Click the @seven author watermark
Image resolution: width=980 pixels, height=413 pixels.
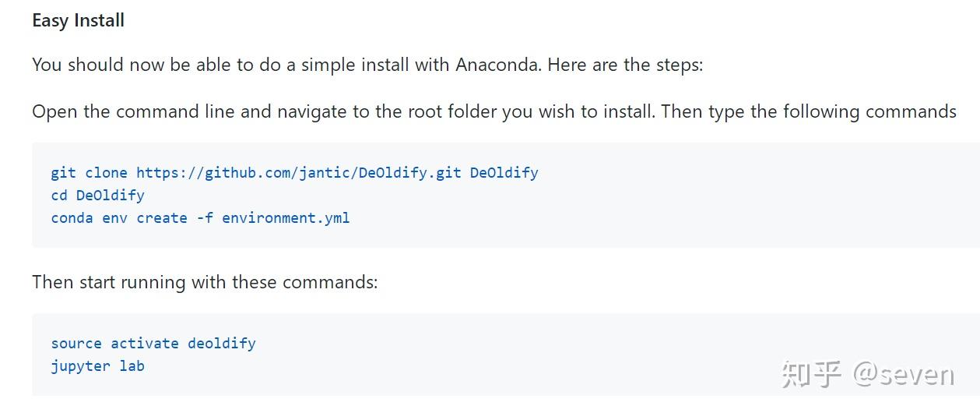click(x=904, y=375)
